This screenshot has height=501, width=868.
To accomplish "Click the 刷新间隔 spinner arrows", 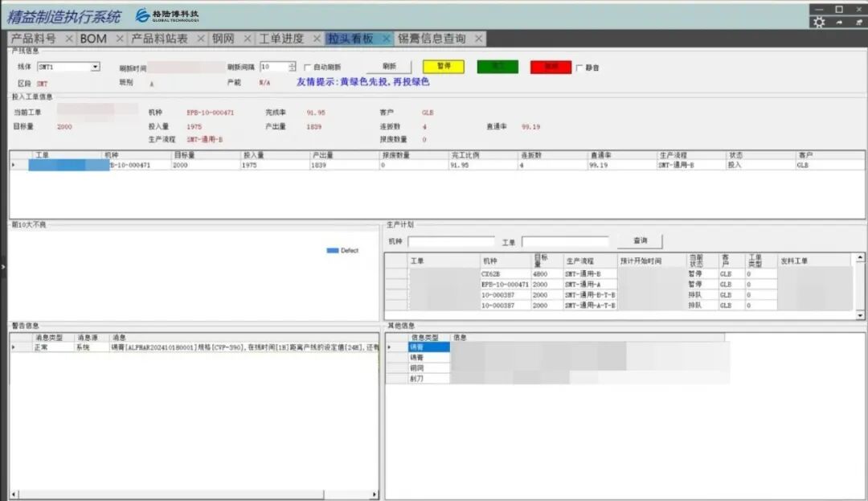I will [x=292, y=67].
